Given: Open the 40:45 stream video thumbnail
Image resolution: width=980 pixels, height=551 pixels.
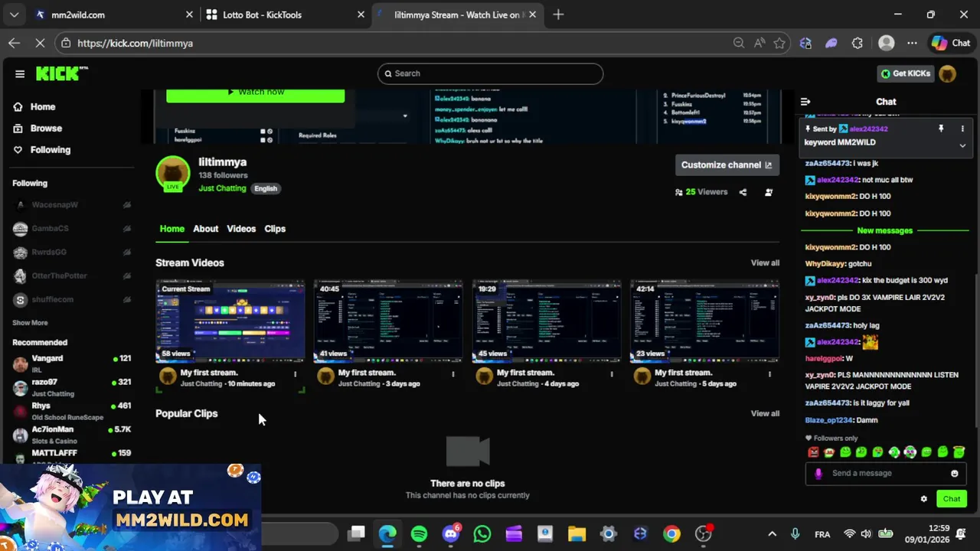Looking at the screenshot, I should [x=388, y=321].
